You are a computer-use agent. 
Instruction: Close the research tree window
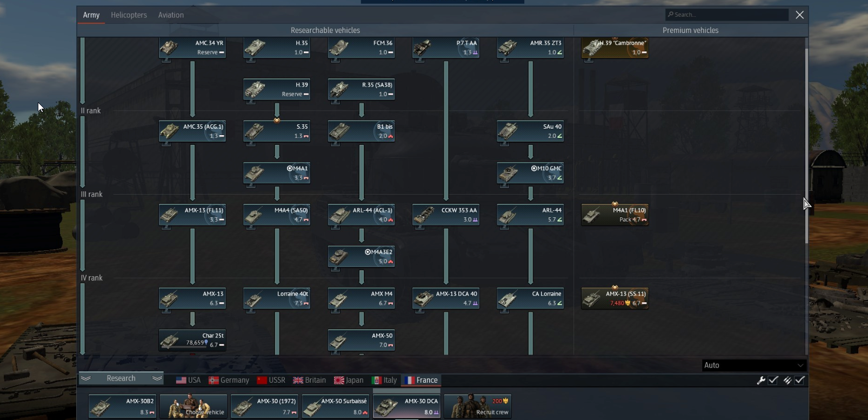click(800, 15)
